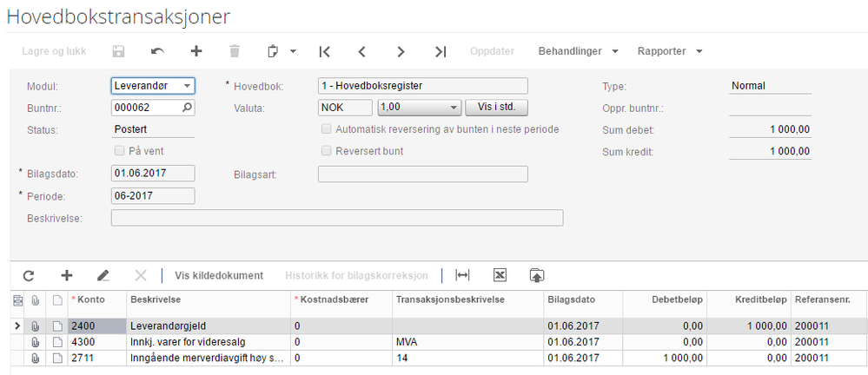Check the Reversert bunt checkbox
868x375 pixels.
coord(327,151)
